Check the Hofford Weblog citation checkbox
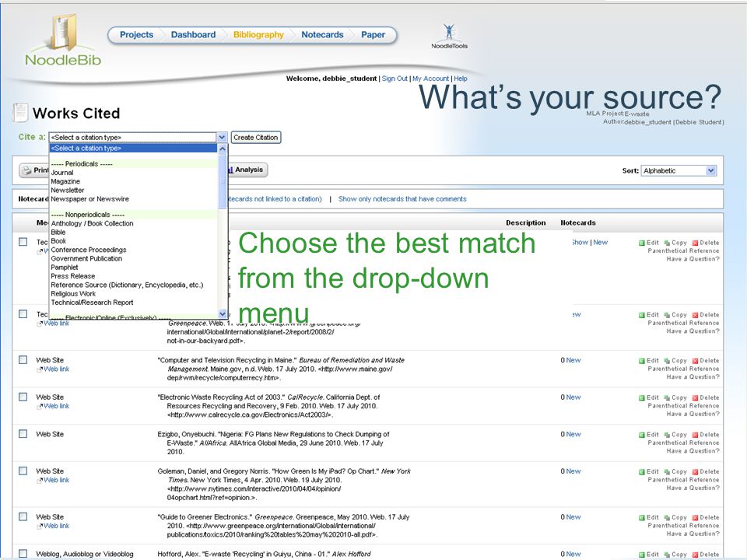This screenshot has width=747, height=560. pos(23,553)
